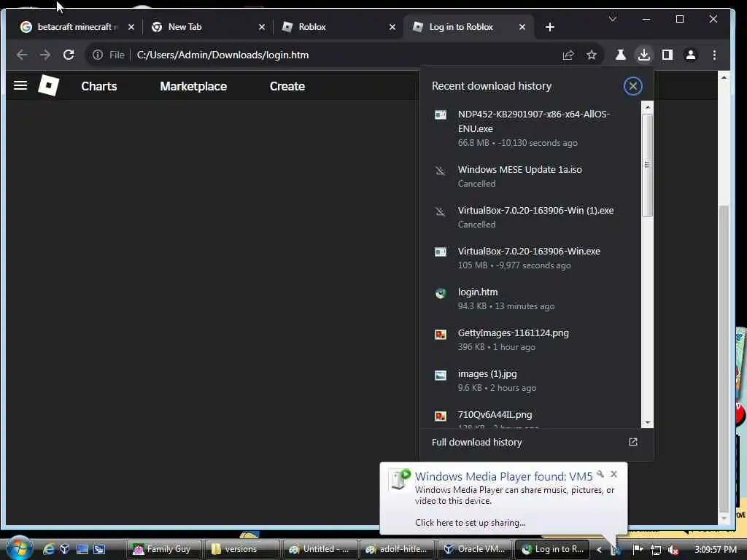Close the Log in to Roblox tab
Image resolution: width=747 pixels, height=560 pixels.
pos(522,27)
